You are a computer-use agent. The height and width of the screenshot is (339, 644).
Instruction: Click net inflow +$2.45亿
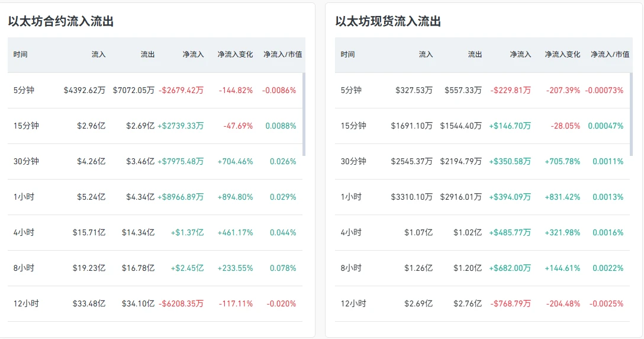pyautogui.click(x=187, y=268)
